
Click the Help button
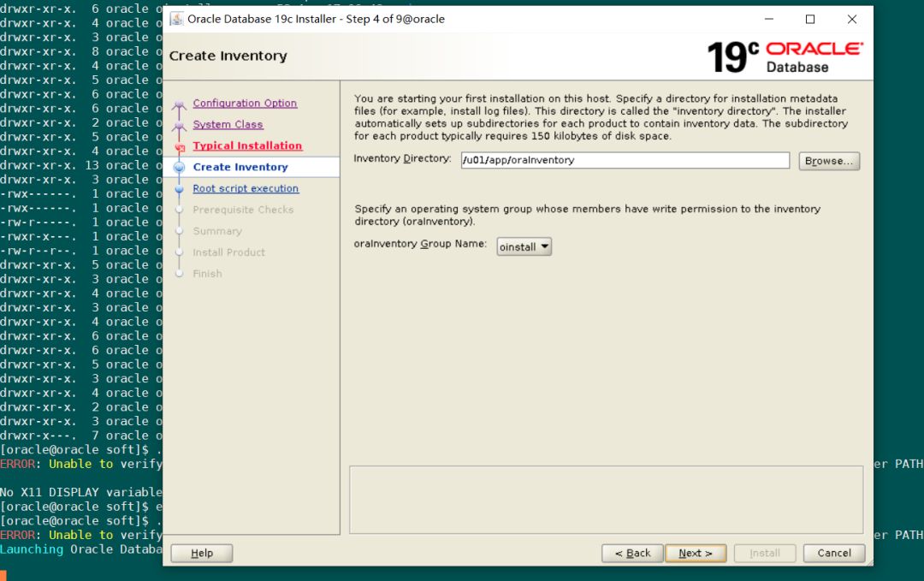tap(202, 554)
